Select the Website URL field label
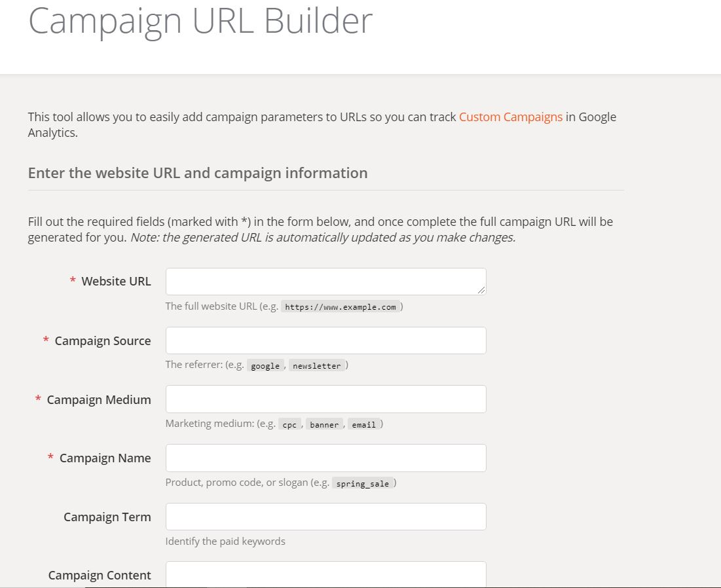 [116, 281]
